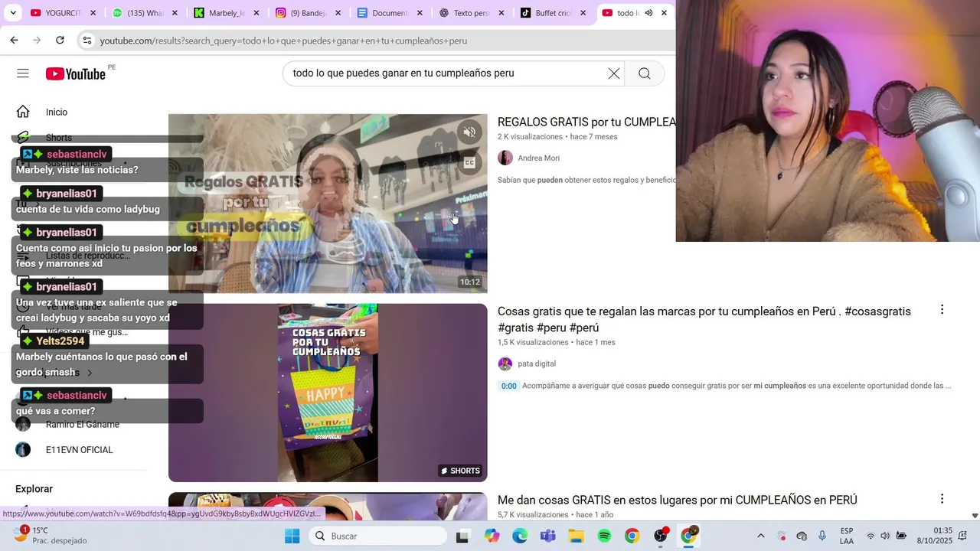Open Ramiro El Gáname subscription
The width and height of the screenshot is (980, 551).
tap(83, 424)
